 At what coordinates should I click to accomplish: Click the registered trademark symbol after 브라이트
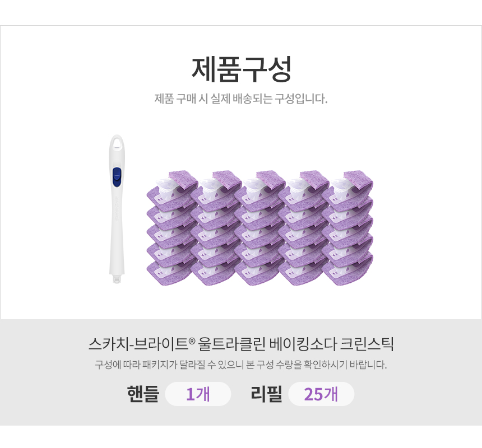[x=192, y=341]
